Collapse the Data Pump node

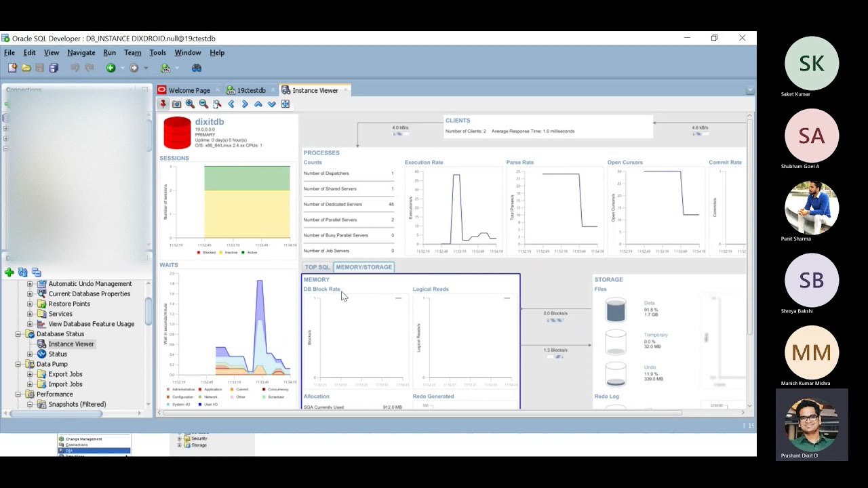click(18, 364)
